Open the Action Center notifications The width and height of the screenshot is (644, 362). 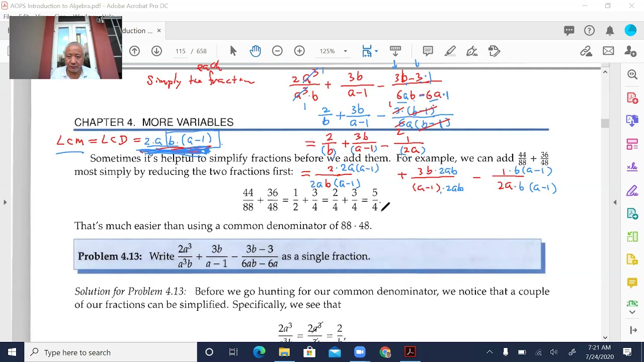(627, 352)
